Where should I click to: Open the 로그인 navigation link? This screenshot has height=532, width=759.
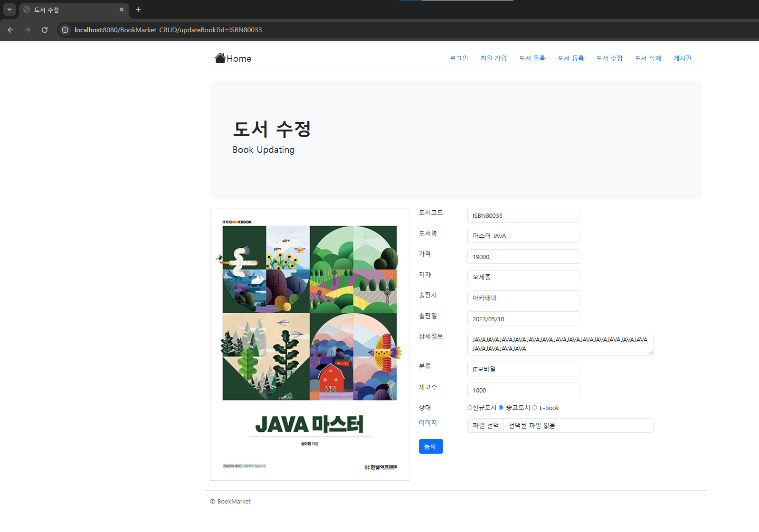(x=459, y=58)
